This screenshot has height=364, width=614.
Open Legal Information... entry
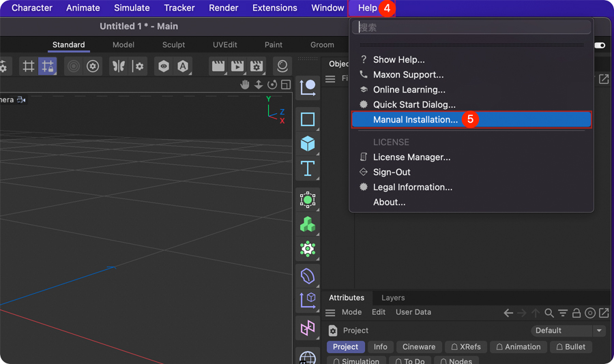point(471,187)
